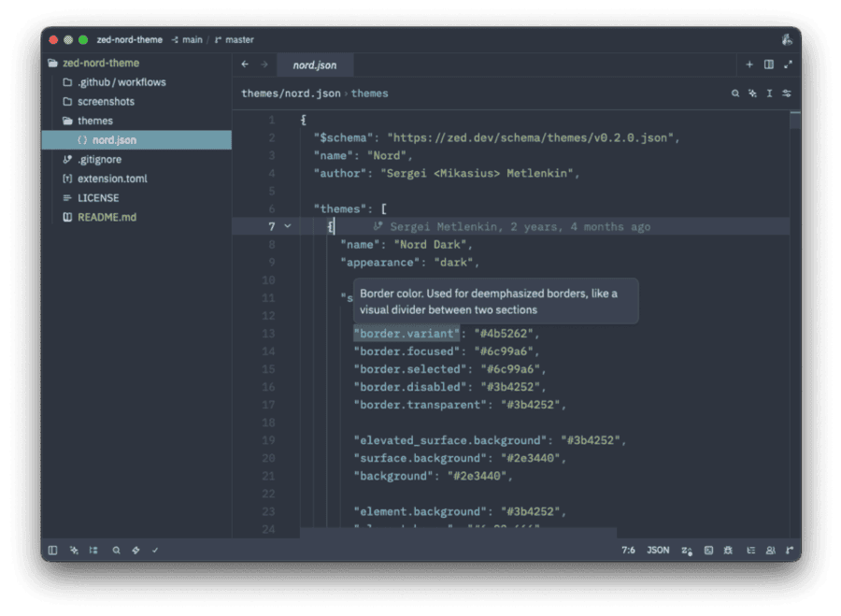Screen dimensions: 841x616
Task: Click the checkmark diagnostics icon in status bar
Action: [x=155, y=550]
